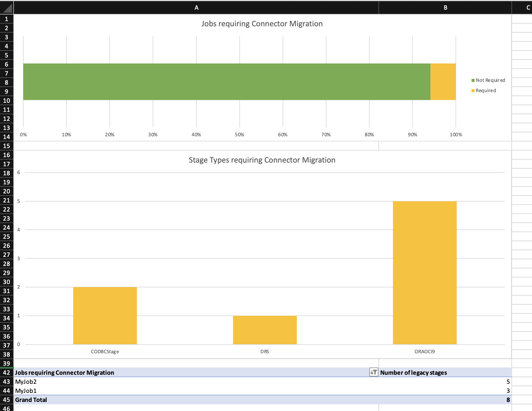Screen dimensions: 532x411
Task: Select the CODBCStage bar in the chart
Action: (105, 316)
